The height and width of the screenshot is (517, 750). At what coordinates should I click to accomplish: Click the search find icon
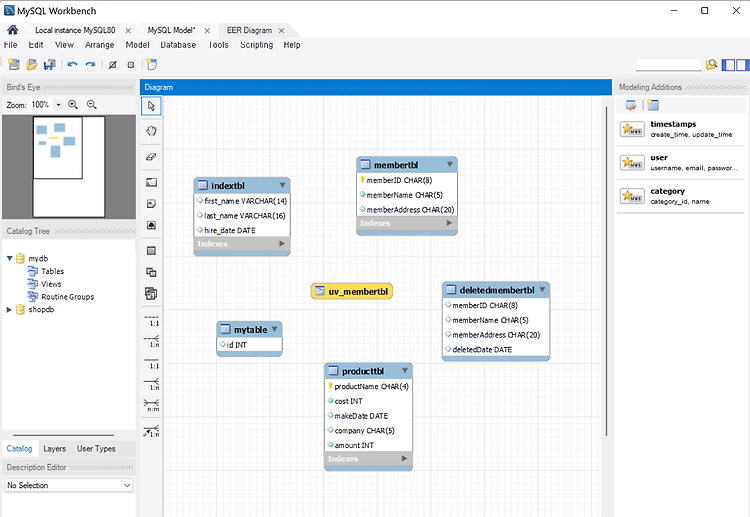712,64
